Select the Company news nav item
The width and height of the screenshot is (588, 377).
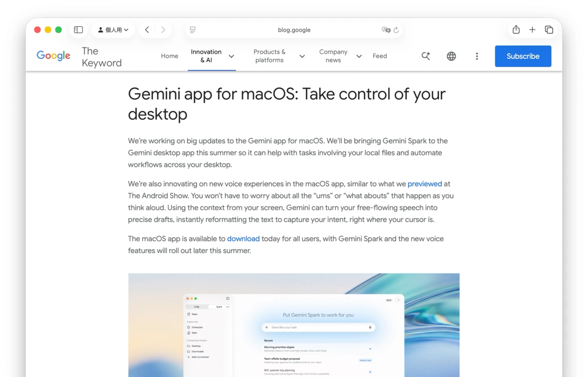tap(333, 56)
